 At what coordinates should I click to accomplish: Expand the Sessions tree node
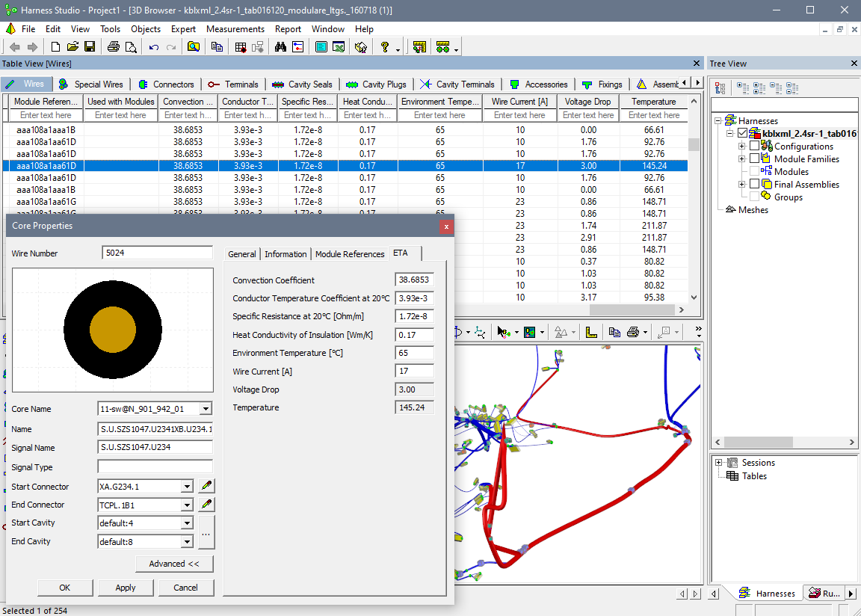(719, 463)
